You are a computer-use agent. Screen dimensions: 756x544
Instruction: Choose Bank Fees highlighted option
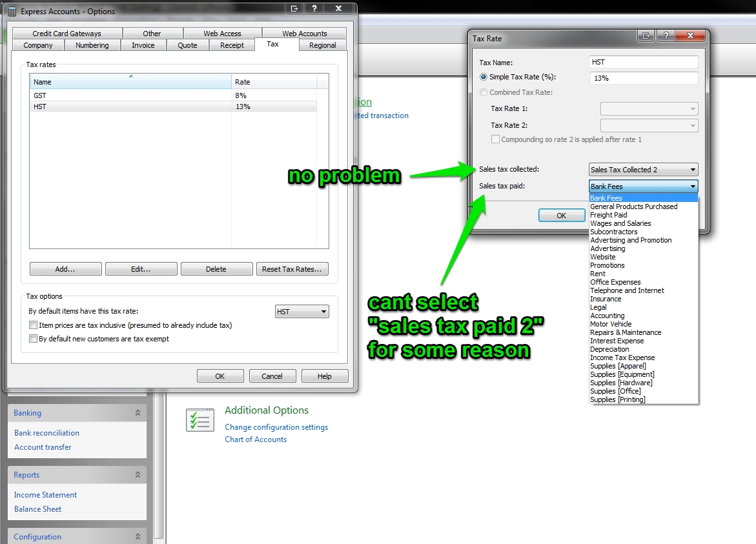coord(644,198)
